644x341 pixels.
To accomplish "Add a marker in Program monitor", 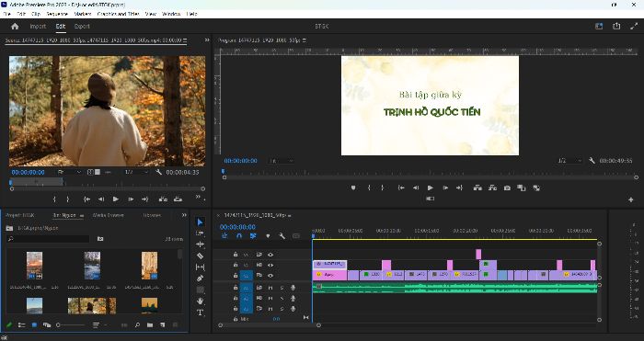I will [353, 188].
